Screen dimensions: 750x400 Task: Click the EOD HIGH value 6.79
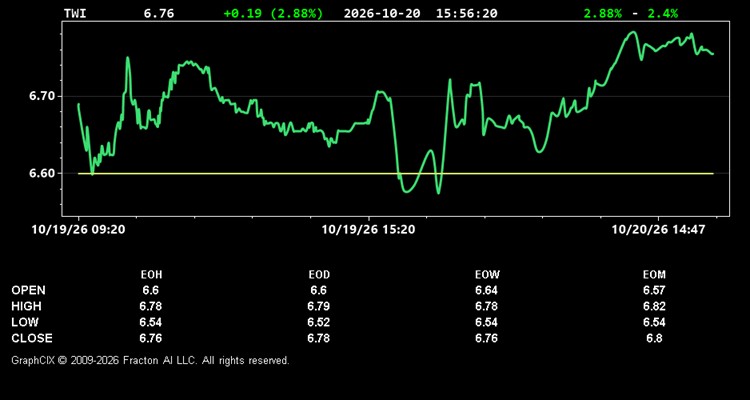click(318, 306)
